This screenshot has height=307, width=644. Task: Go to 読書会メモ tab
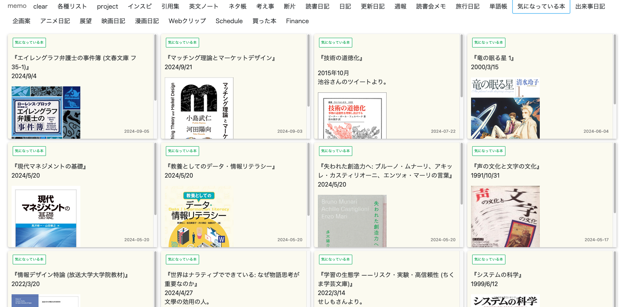pyautogui.click(x=431, y=6)
